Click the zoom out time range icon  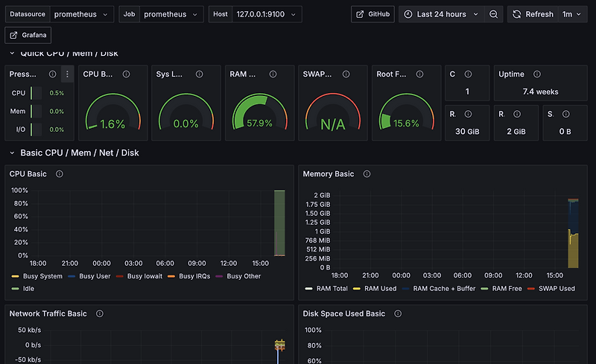(493, 14)
